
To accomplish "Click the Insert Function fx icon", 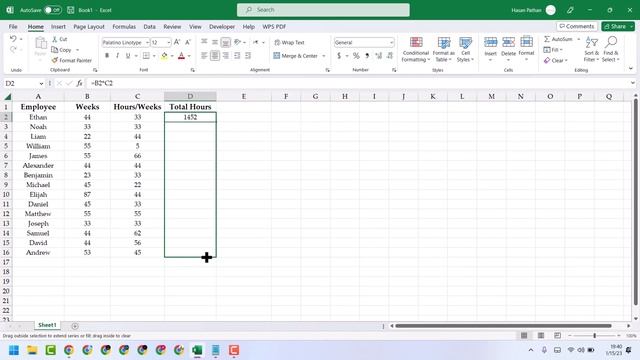I will coord(79,83).
